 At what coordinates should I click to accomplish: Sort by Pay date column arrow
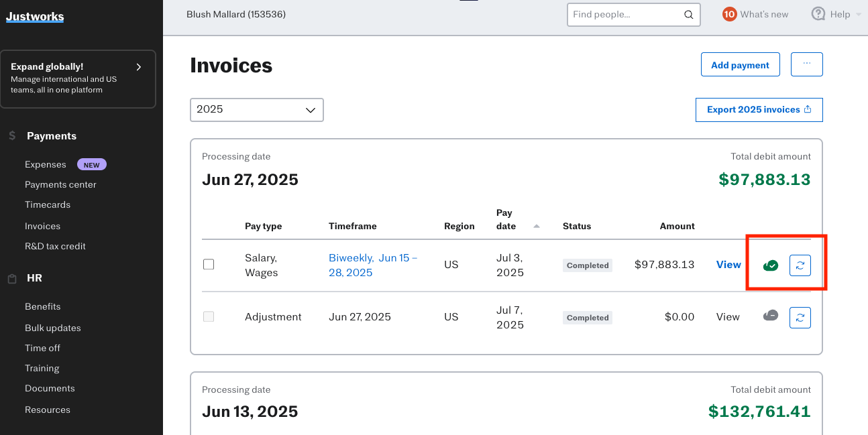[x=536, y=227]
